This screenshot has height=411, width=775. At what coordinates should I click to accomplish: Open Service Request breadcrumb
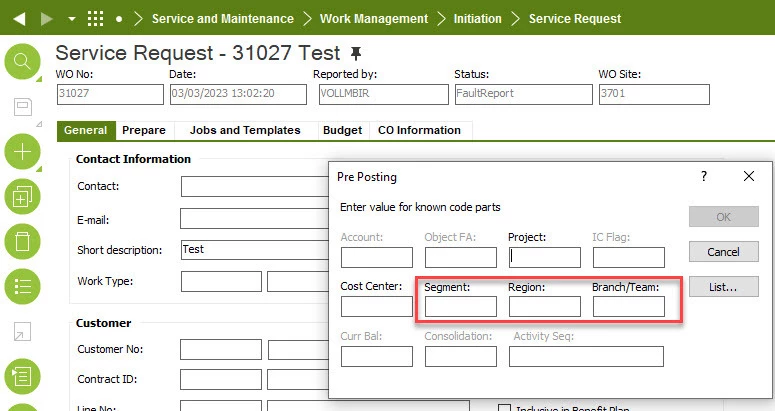point(575,19)
